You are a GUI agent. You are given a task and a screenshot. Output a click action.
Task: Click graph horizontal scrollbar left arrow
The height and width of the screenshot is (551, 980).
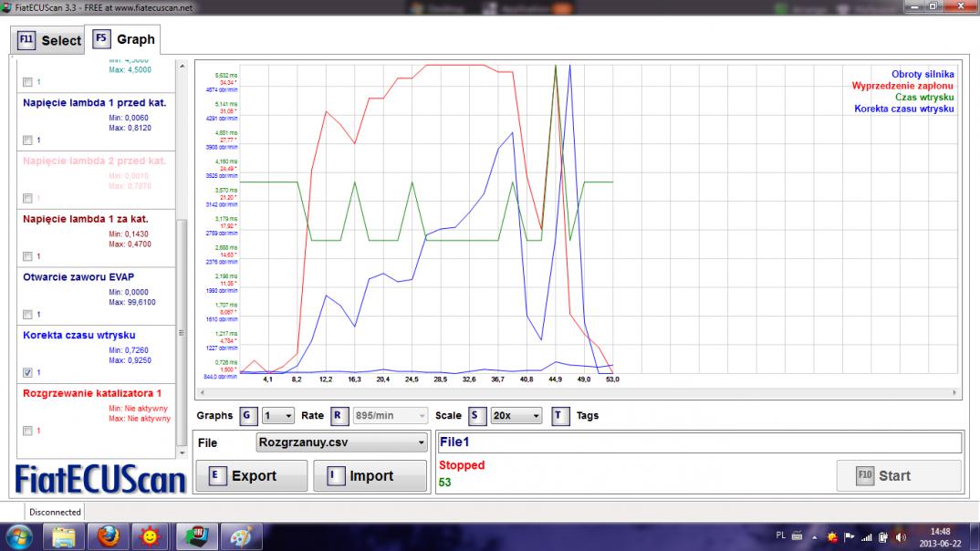pyautogui.click(x=202, y=393)
